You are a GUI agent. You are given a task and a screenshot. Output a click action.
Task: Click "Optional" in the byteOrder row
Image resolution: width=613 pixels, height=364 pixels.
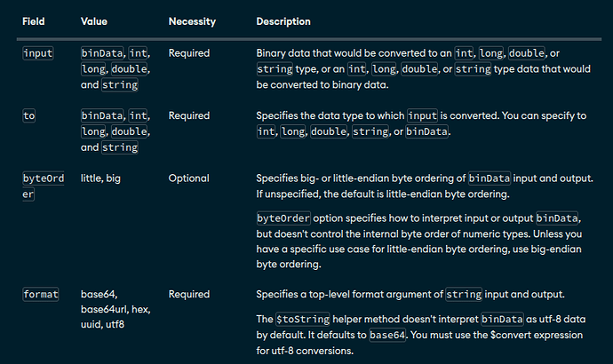pyautogui.click(x=188, y=178)
